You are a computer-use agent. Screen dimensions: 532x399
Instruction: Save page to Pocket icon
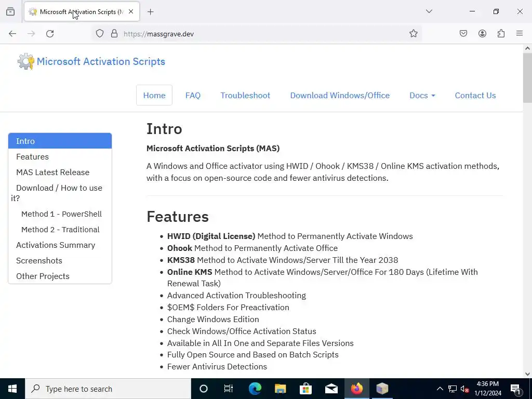point(463,33)
